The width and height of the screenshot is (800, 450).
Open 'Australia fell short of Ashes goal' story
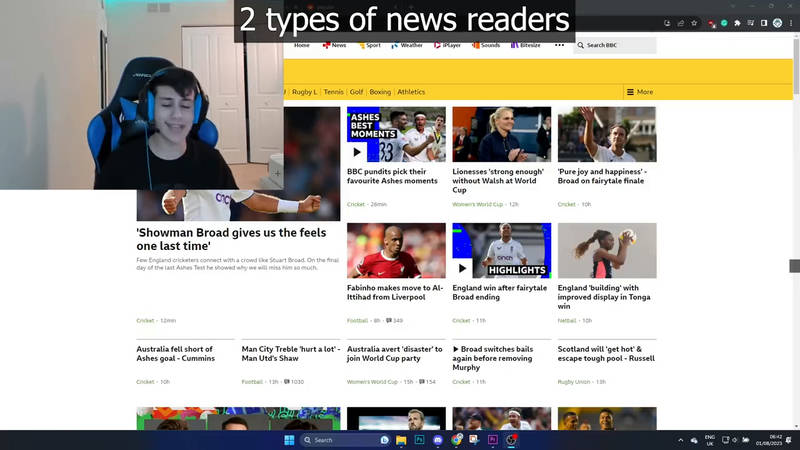176,354
